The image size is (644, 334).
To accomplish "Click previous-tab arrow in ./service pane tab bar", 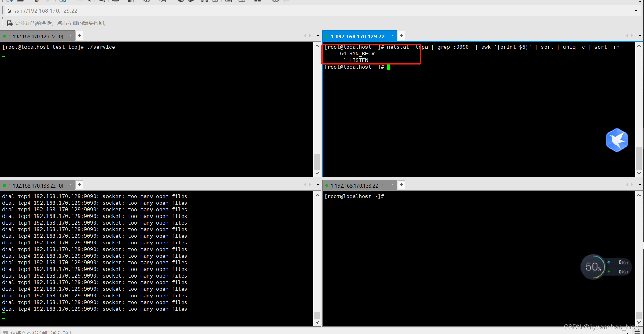I will pos(305,36).
